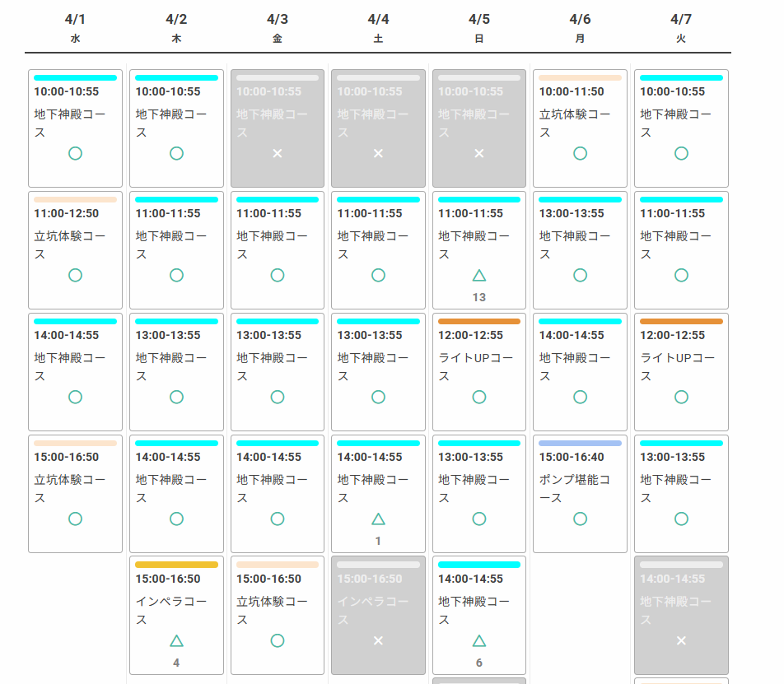Click the X icon on 4/4 インペラコース
Viewport: 784px width, 684px height.
378,640
